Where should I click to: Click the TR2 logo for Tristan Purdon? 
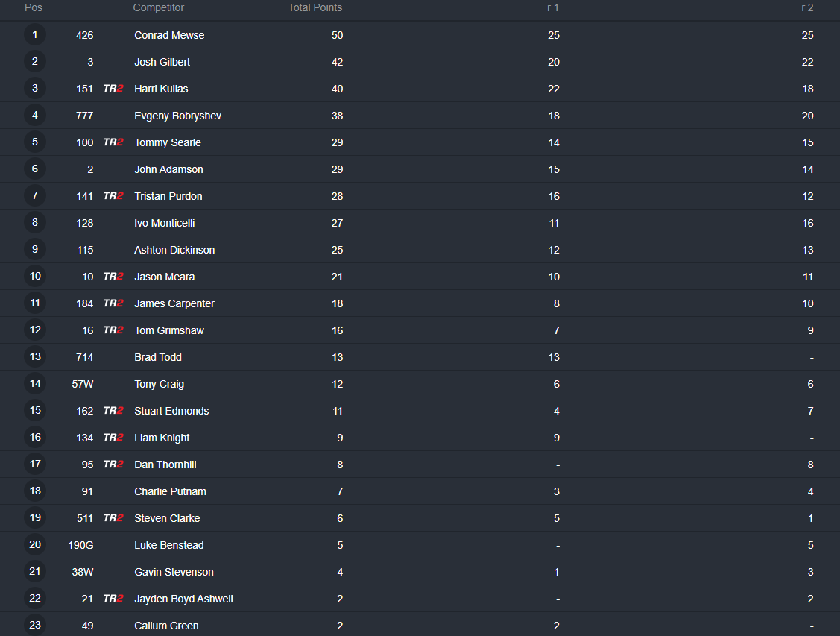pyautogui.click(x=113, y=195)
